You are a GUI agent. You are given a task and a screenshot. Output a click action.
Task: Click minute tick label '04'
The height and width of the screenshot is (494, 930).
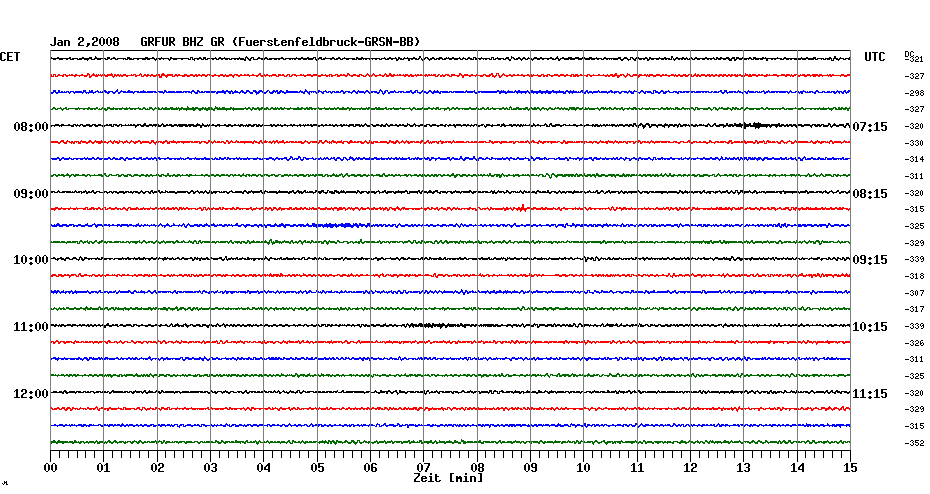pos(264,468)
